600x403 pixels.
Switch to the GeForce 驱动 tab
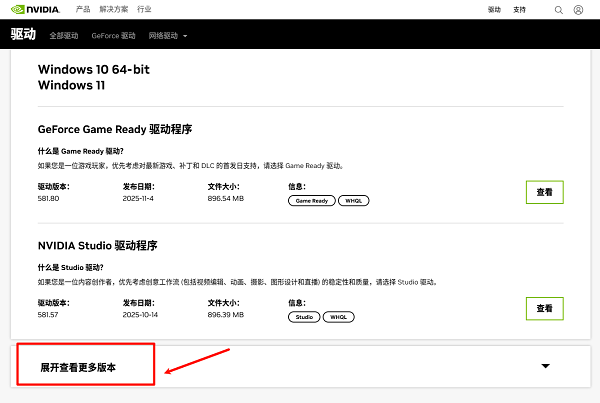click(113, 35)
